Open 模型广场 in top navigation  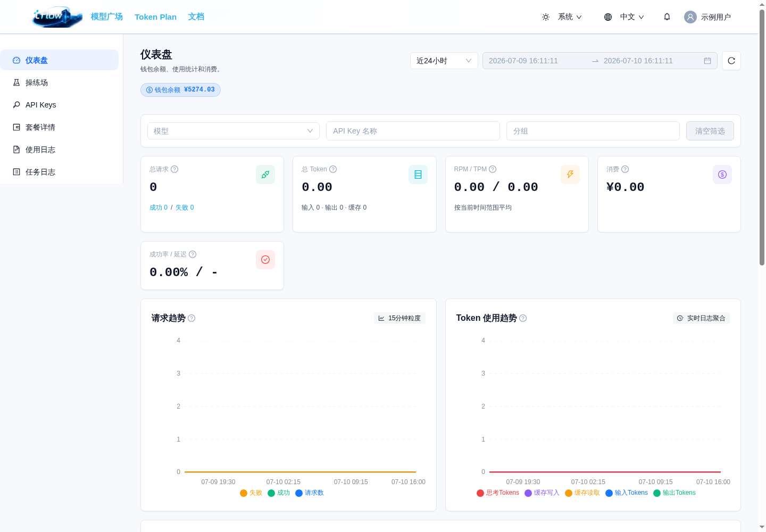107,16
